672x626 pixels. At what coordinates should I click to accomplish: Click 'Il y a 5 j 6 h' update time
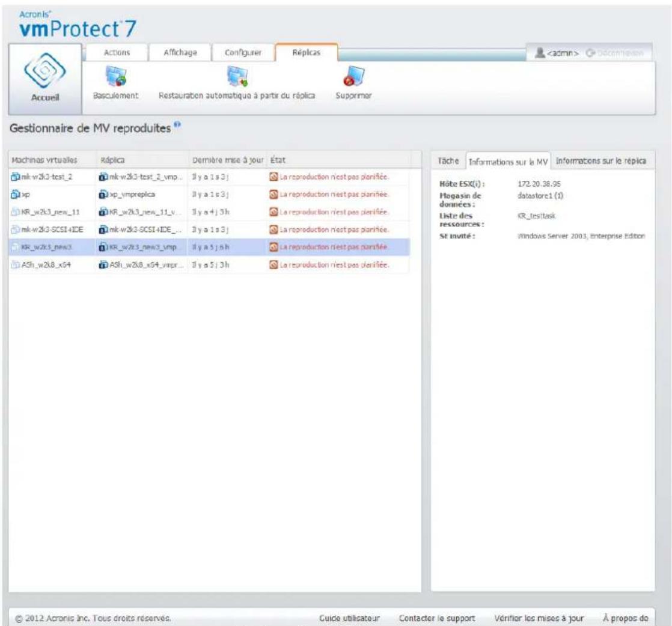pos(210,248)
